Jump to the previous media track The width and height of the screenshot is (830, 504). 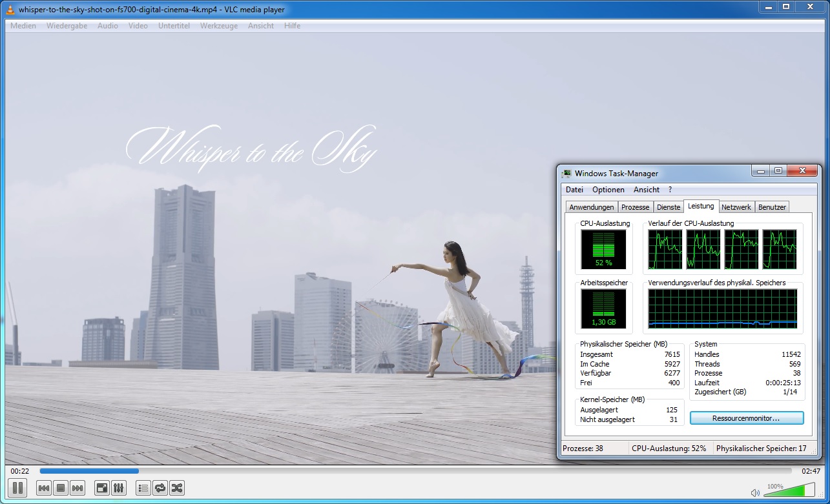coord(44,488)
